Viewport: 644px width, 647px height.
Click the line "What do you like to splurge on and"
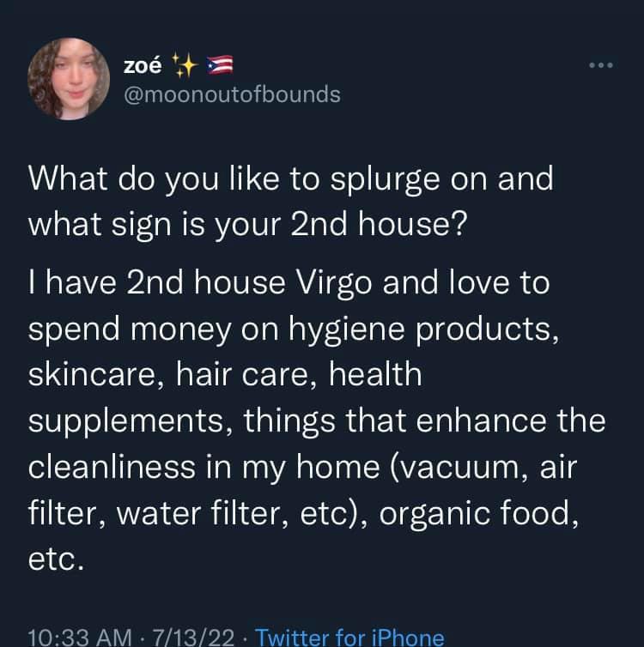coord(291,179)
